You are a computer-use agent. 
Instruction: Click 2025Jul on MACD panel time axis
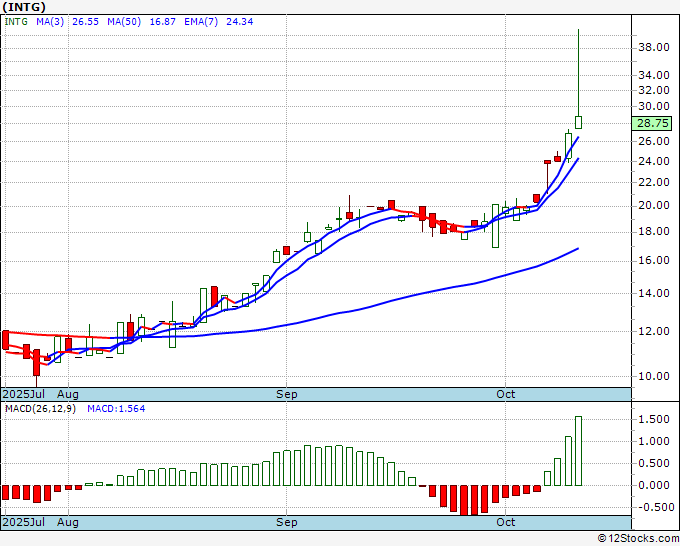[24, 522]
